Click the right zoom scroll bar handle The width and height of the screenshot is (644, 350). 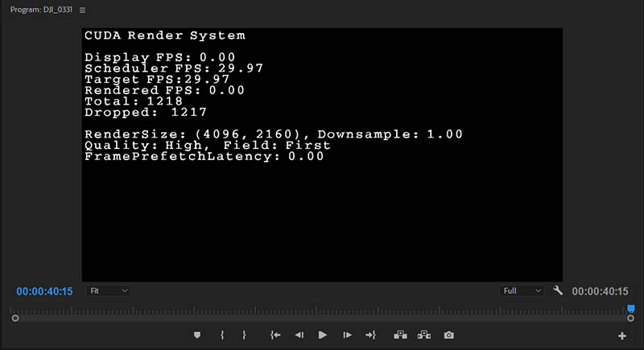tap(630, 318)
